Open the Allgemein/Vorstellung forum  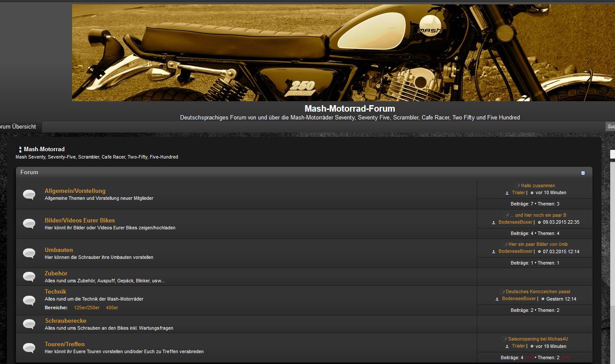click(75, 191)
